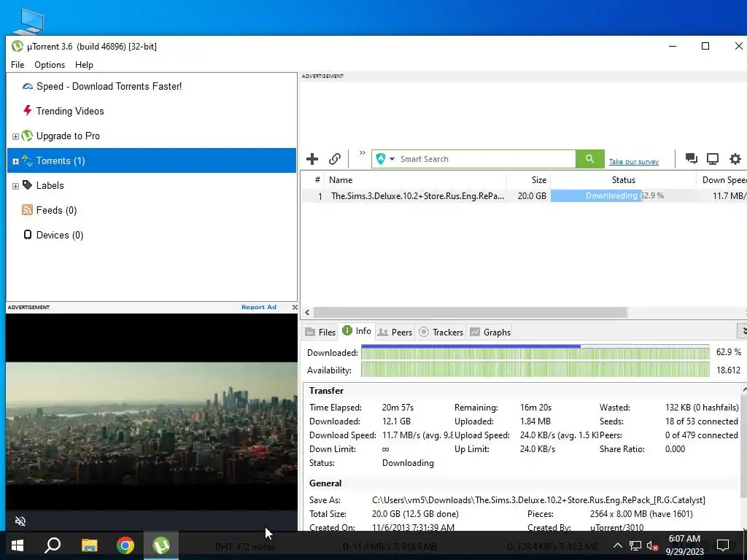
Task: Click the scrollbar left arrow under the torrent list
Action: coord(307,312)
